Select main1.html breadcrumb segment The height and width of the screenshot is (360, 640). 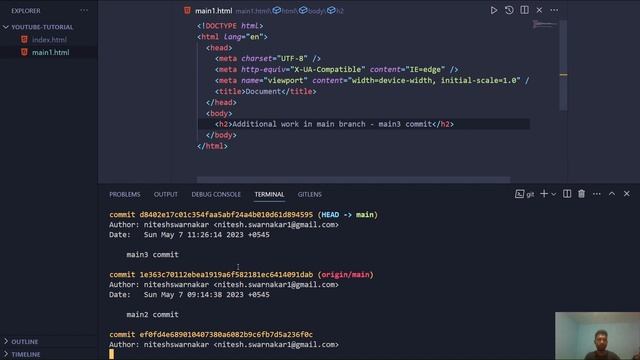(253, 11)
